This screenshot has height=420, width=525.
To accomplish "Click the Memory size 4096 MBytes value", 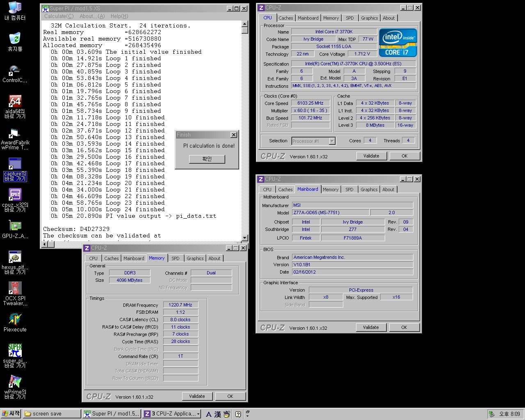I will 130,280.
